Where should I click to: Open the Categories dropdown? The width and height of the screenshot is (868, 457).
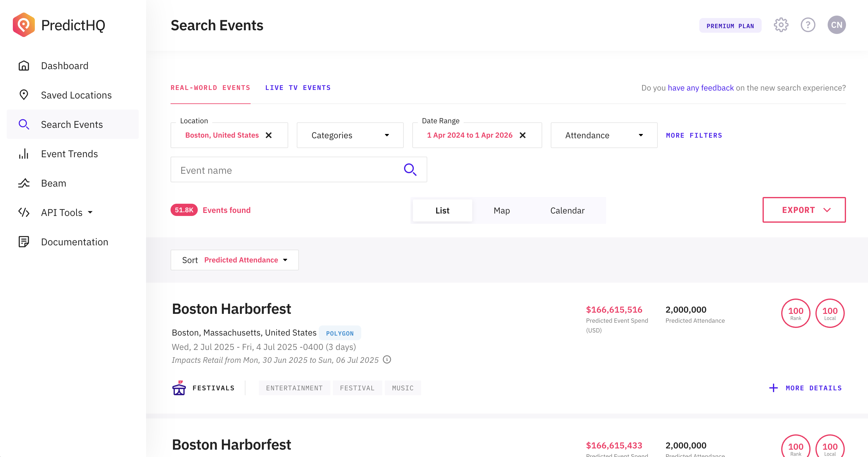coord(350,135)
